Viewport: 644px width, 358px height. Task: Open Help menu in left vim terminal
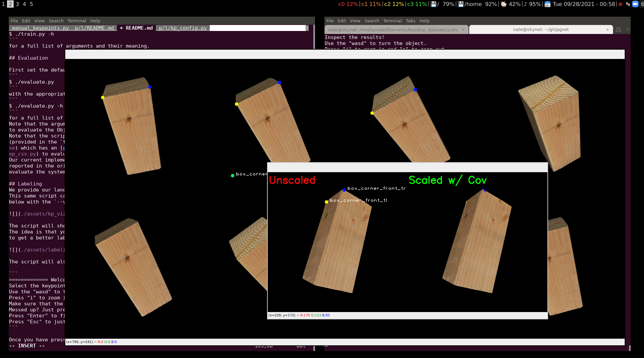[x=95, y=21]
